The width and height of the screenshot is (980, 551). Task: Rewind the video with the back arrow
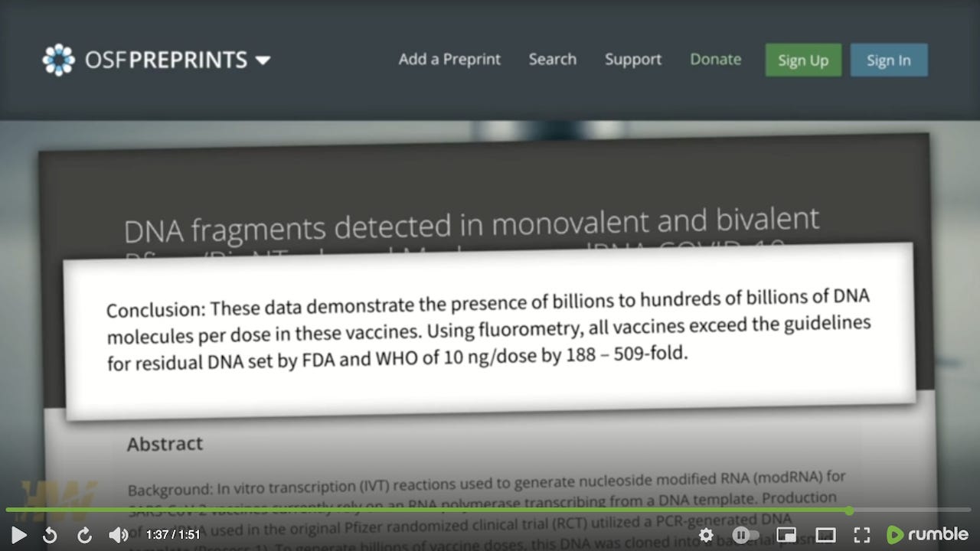50,535
